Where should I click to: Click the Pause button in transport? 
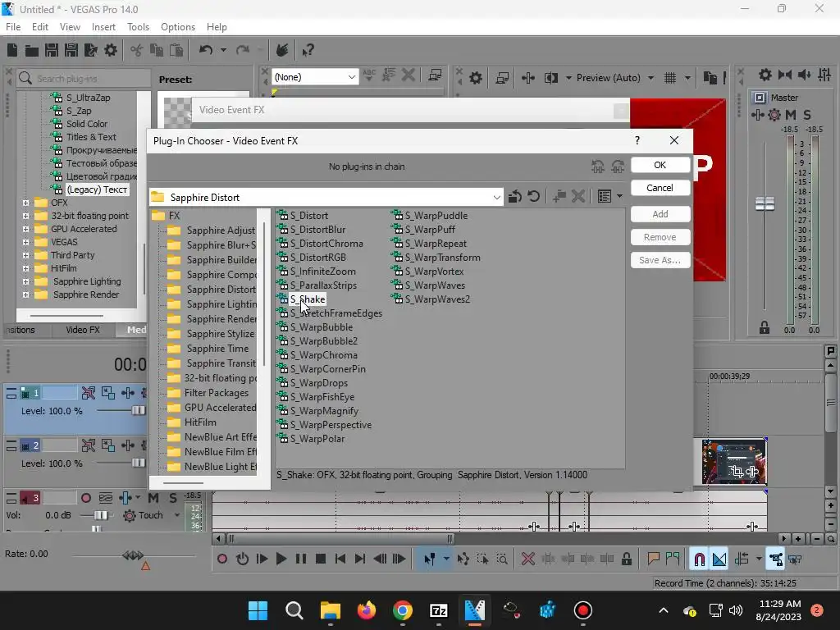click(x=301, y=559)
